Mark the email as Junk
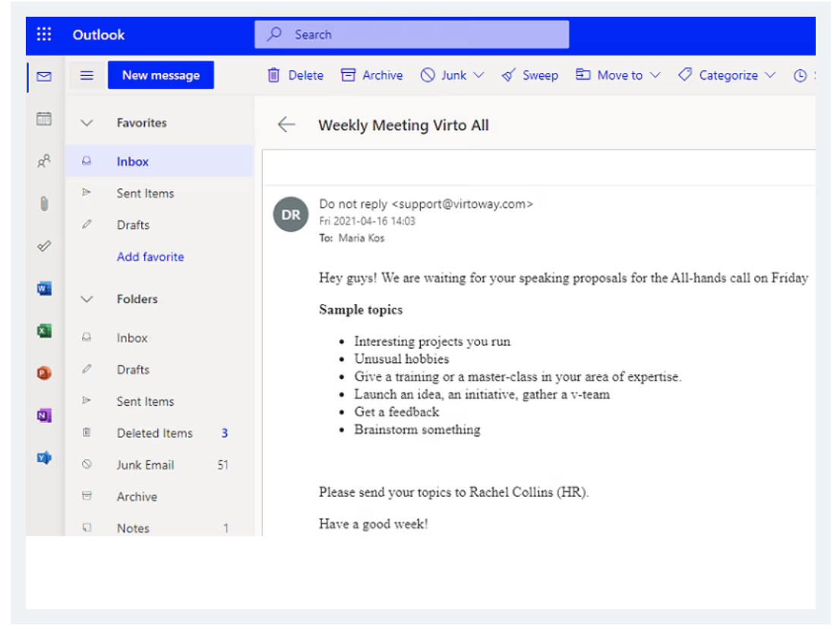 444,75
